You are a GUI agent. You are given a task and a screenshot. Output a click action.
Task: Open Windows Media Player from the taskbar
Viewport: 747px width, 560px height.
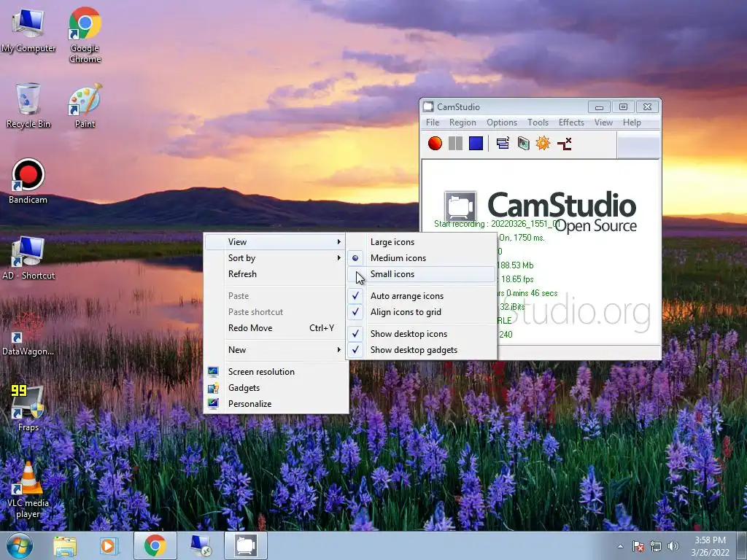pyautogui.click(x=108, y=546)
